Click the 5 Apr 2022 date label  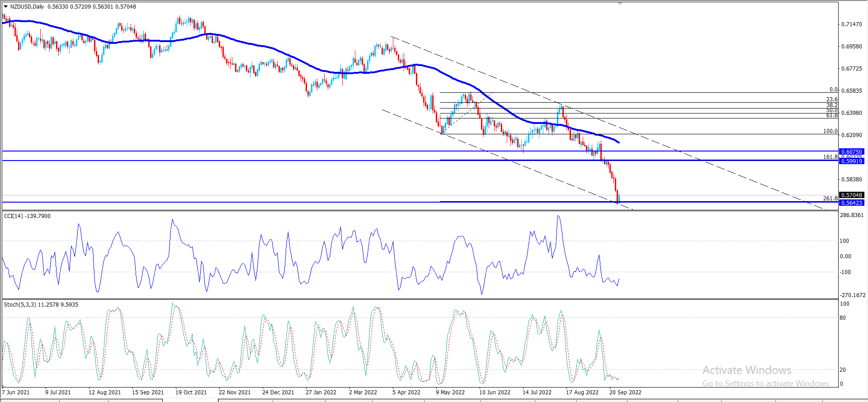(406, 393)
